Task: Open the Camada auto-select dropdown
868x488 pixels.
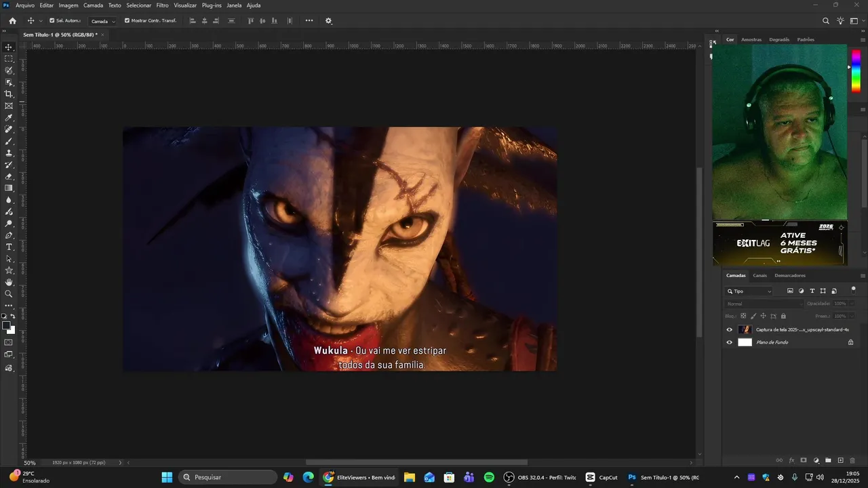Action: pyautogui.click(x=103, y=21)
